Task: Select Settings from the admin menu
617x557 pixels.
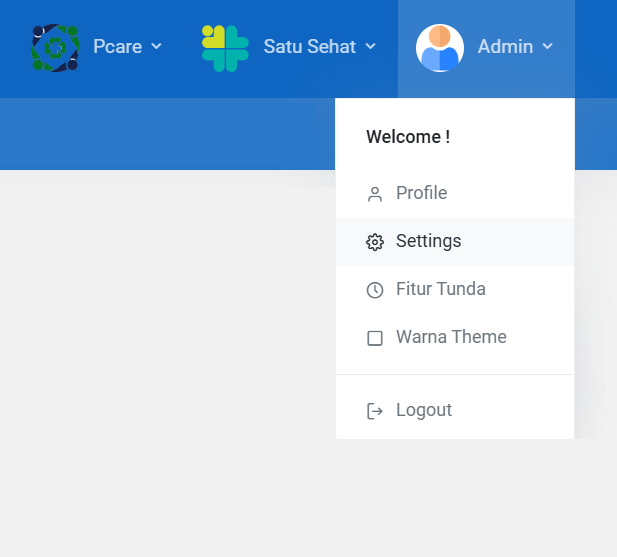Action: pyautogui.click(x=455, y=242)
